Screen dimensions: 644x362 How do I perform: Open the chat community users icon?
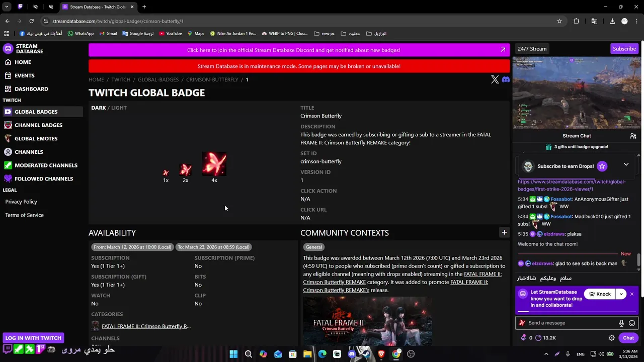coord(633,136)
